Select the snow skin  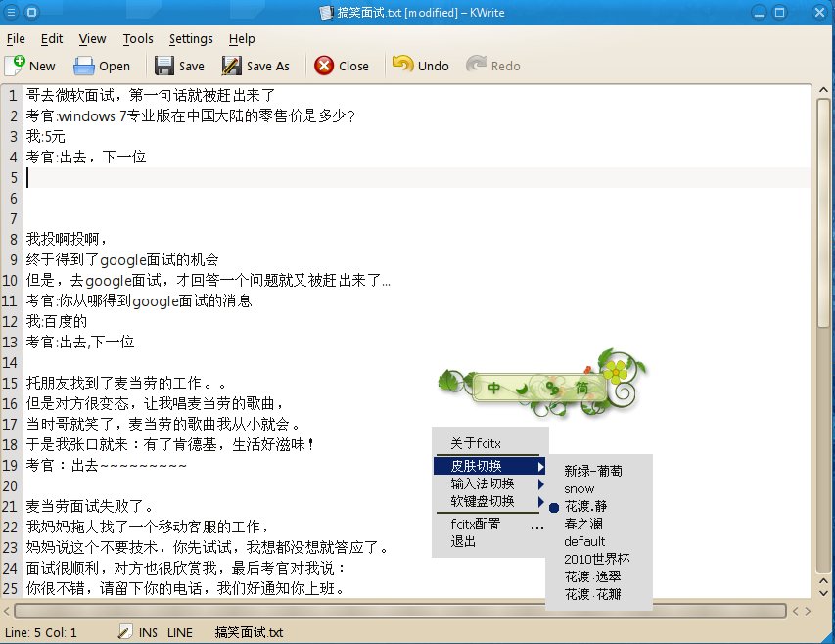pos(599,488)
